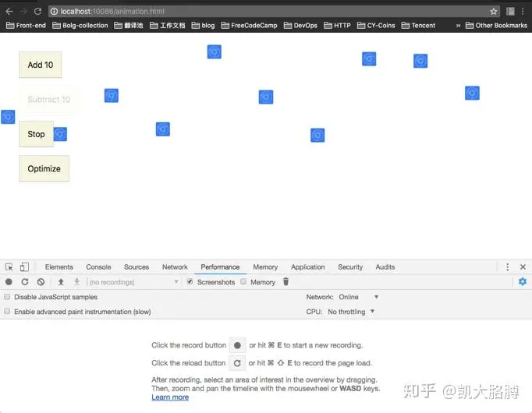
Task: Toggle the device toolbar in DevTools
Action: tap(24, 267)
